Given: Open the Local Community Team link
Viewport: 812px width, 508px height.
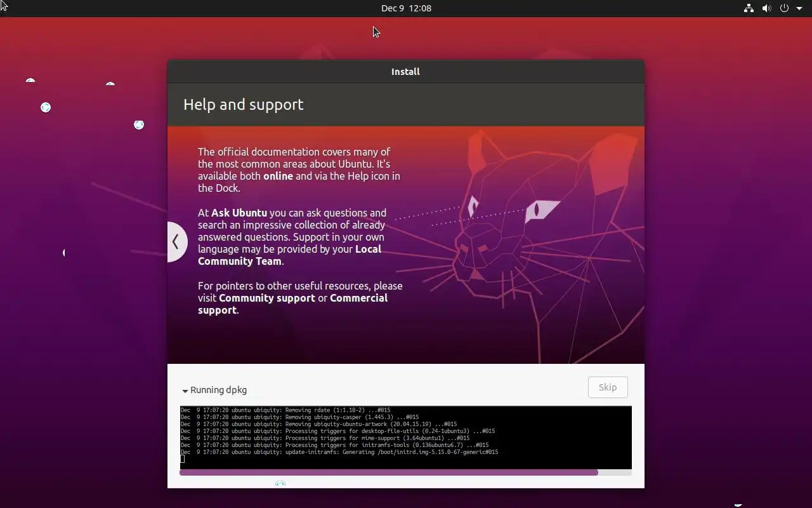Looking at the screenshot, I should tap(289, 255).
